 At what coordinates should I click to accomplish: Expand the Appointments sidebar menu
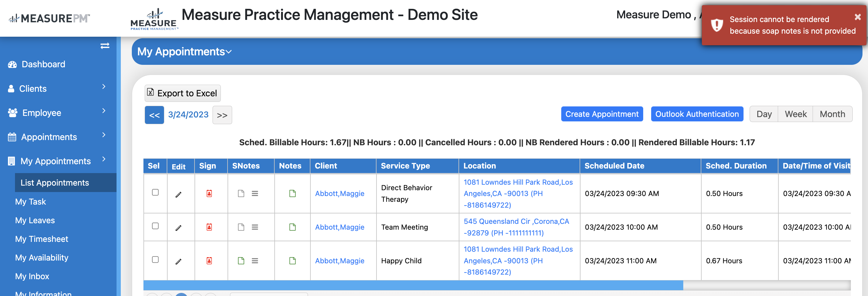point(104,135)
